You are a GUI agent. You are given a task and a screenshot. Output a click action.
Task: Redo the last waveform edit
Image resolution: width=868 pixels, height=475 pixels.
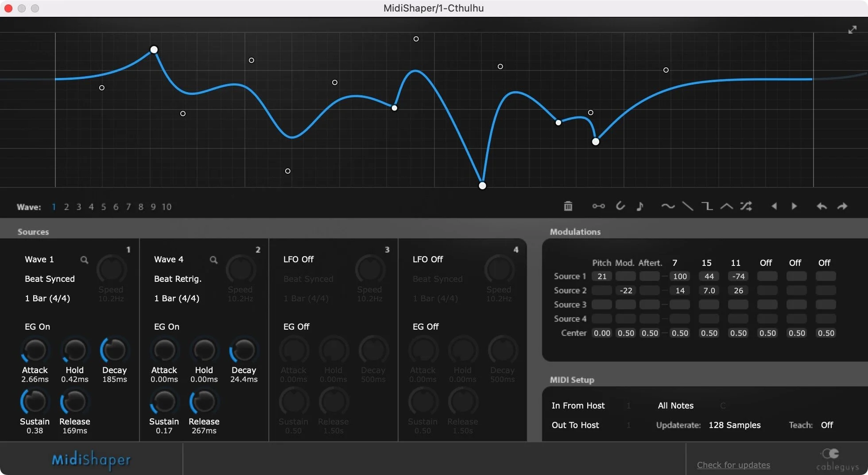pyautogui.click(x=841, y=206)
